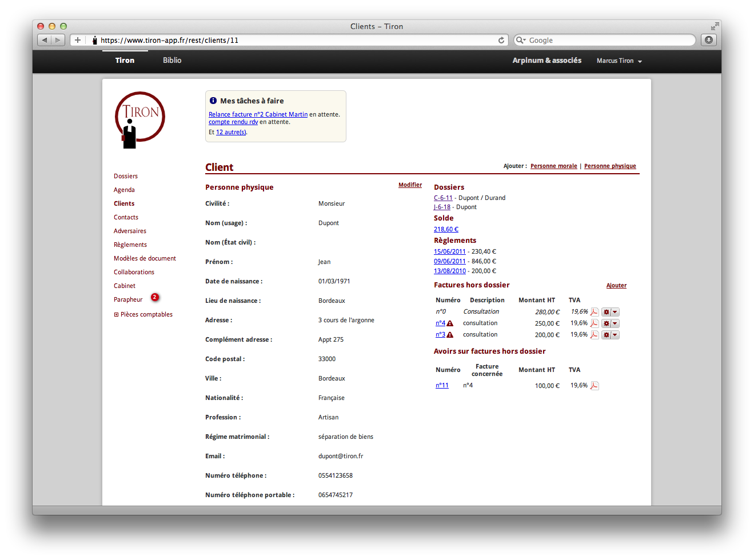Open Adversaires in sidebar

pos(130,231)
